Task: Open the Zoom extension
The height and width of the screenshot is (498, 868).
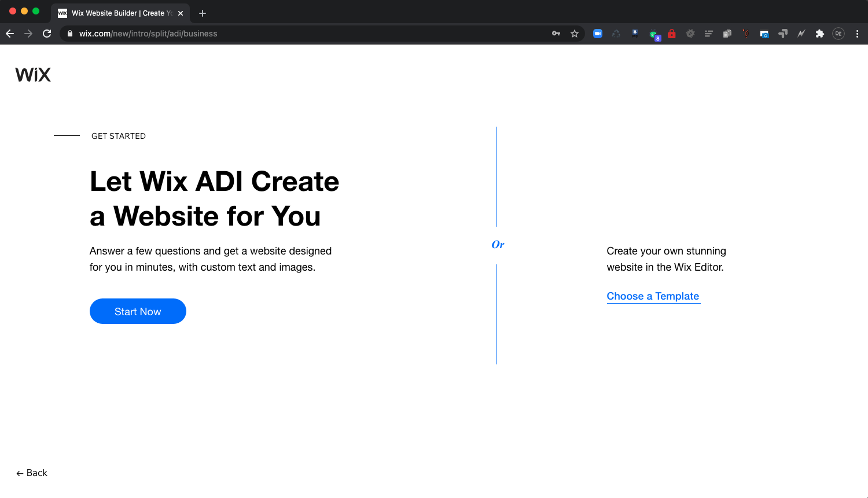Action: click(598, 34)
